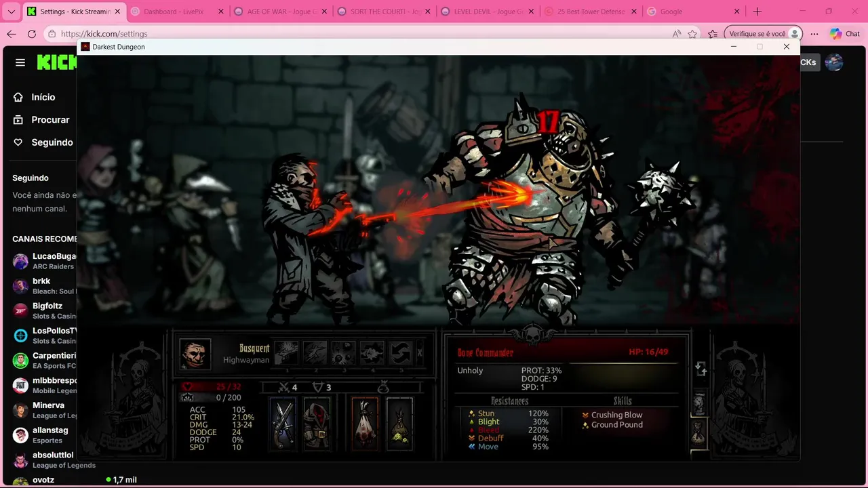
Task: Click the Crushing Blow skill entry
Action: tap(612, 415)
